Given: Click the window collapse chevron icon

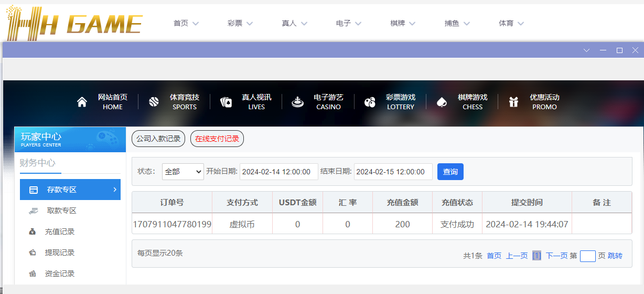Looking at the screenshot, I should pyautogui.click(x=587, y=50).
